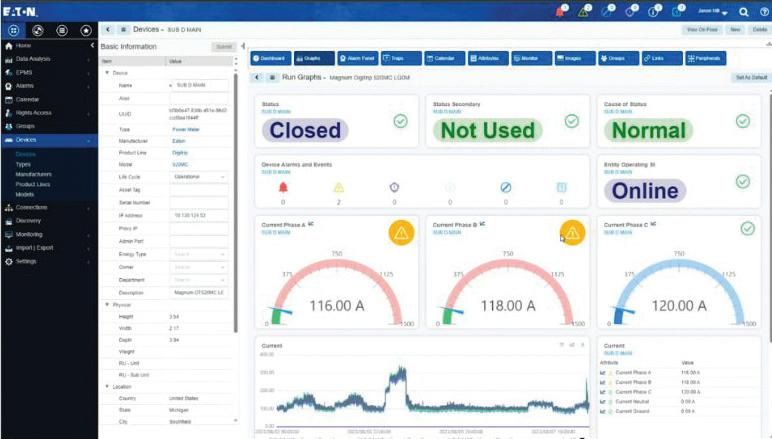
Task: Open the Groups tab
Action: [618, 58]
